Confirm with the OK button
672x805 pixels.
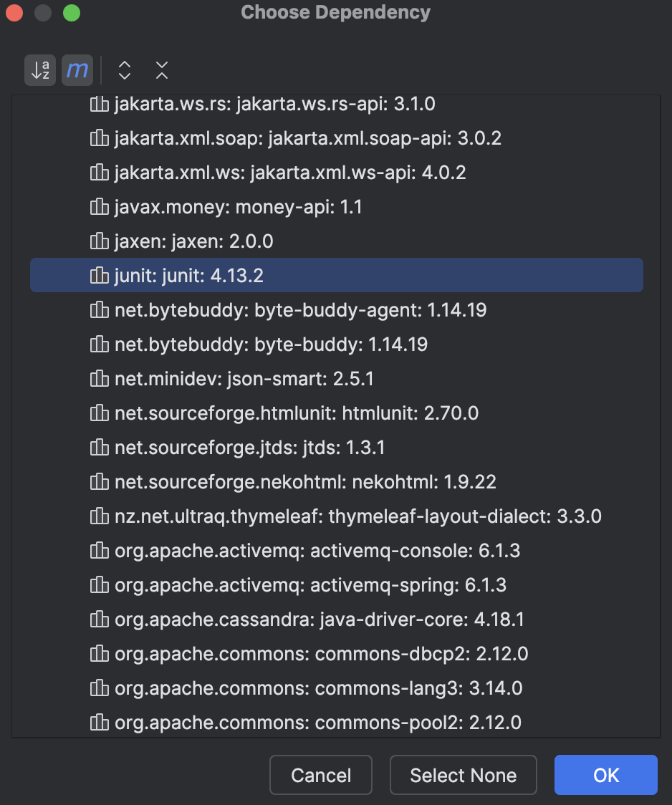(606, 775)
